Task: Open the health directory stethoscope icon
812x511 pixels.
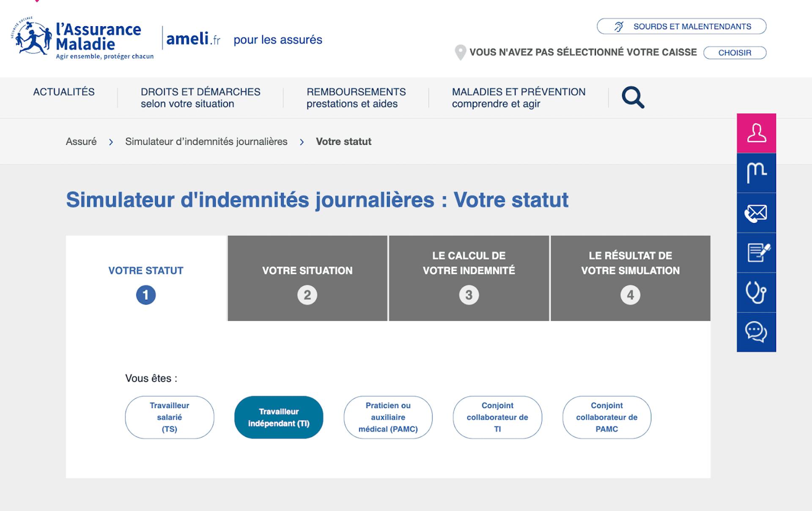Action: pyautogui.click(x=756, y=292)
